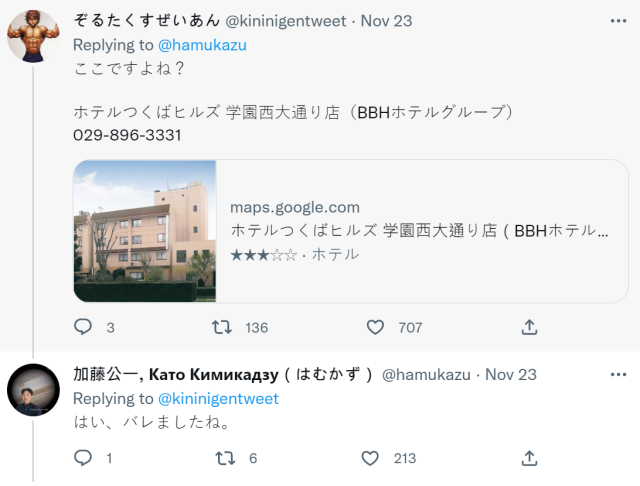Click display name 加藤公一, Като Кимикадзу

pos(223,375)
